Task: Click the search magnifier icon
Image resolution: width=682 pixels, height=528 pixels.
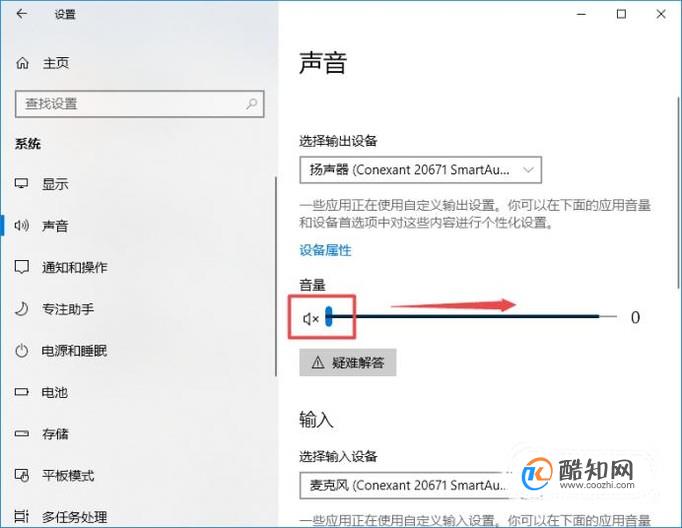Action: pyautogui.click(x=251, y=104)
